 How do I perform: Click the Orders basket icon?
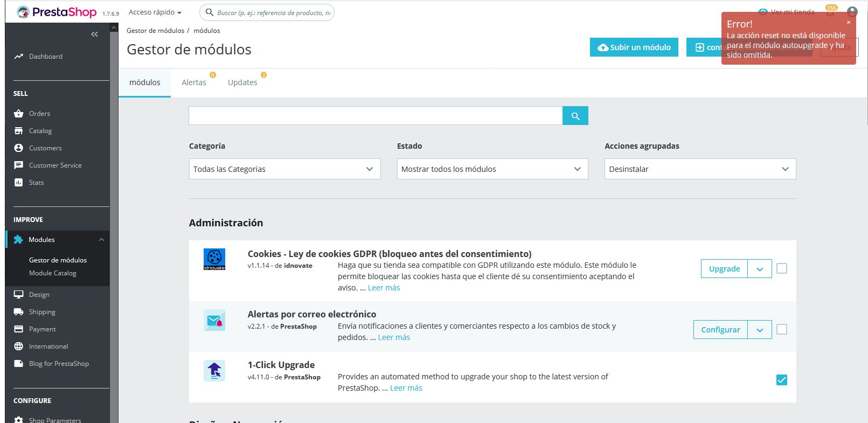point(19,113)
